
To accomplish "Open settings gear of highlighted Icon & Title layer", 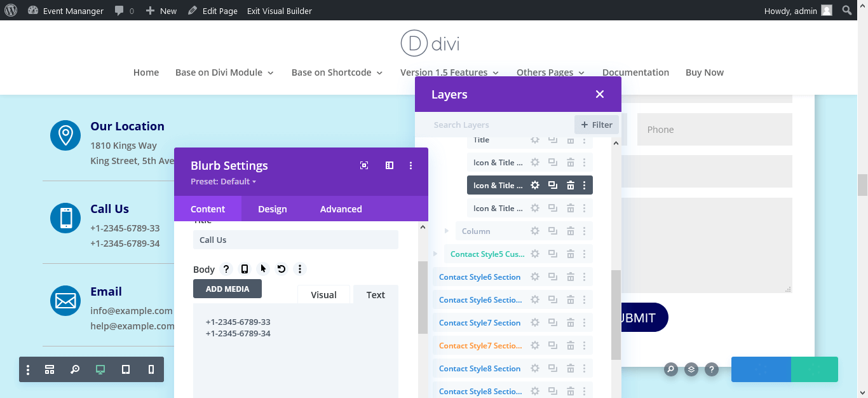I will pos(535,185).
